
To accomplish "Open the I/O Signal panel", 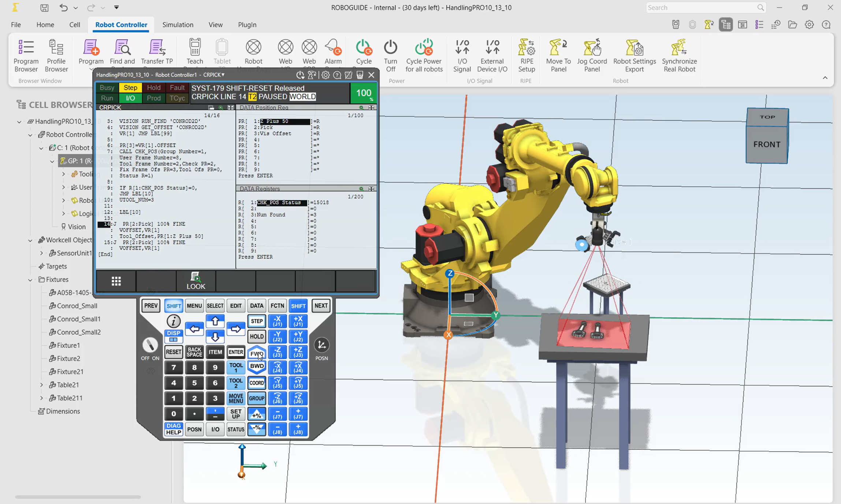I will [462, 56].
